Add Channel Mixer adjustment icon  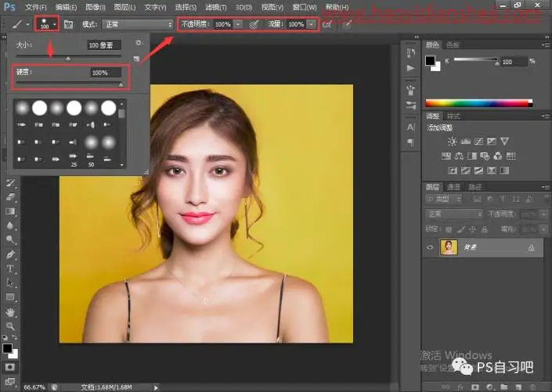coord(498,156)
